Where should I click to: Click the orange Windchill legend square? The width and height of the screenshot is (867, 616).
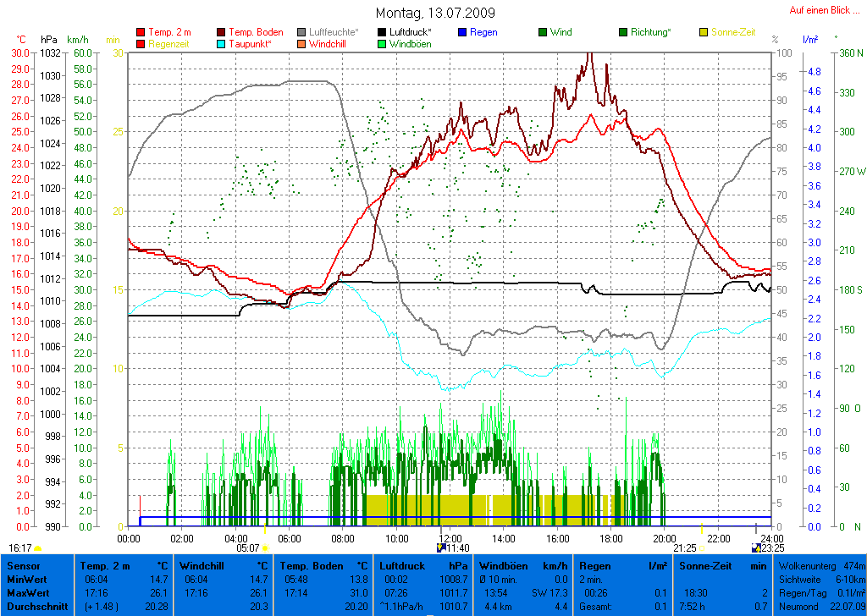[302, 44]
